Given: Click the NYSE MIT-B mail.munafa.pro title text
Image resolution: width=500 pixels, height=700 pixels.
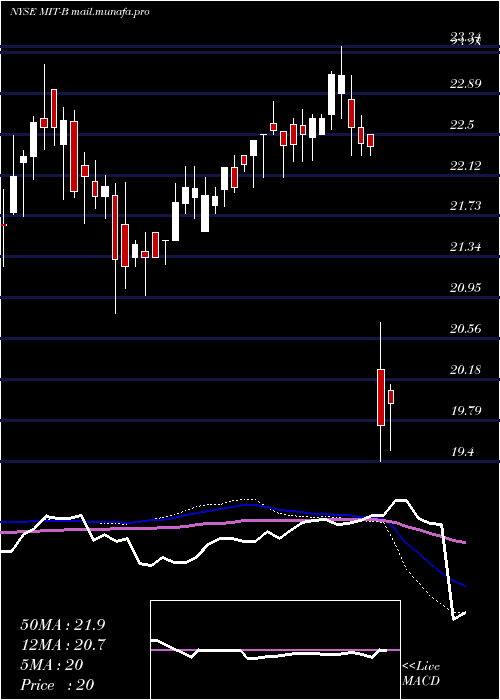Looking at the screenshot, I should [x=79, y=12].
